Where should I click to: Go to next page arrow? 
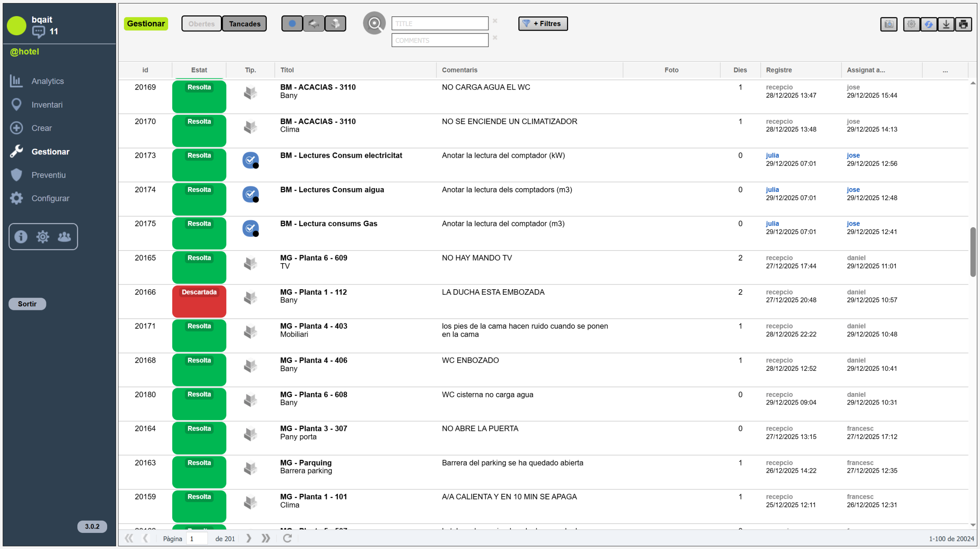click(x=249, y=538)
